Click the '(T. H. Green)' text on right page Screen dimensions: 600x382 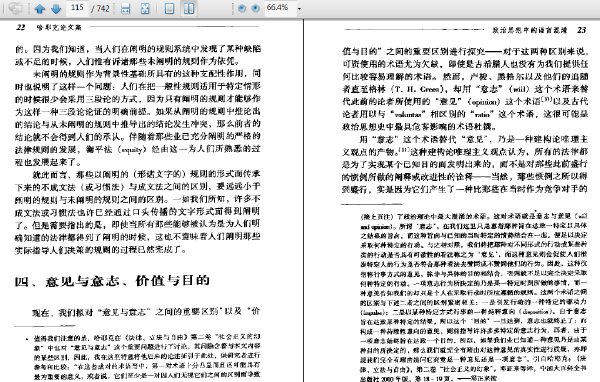[x=418, y=89]
